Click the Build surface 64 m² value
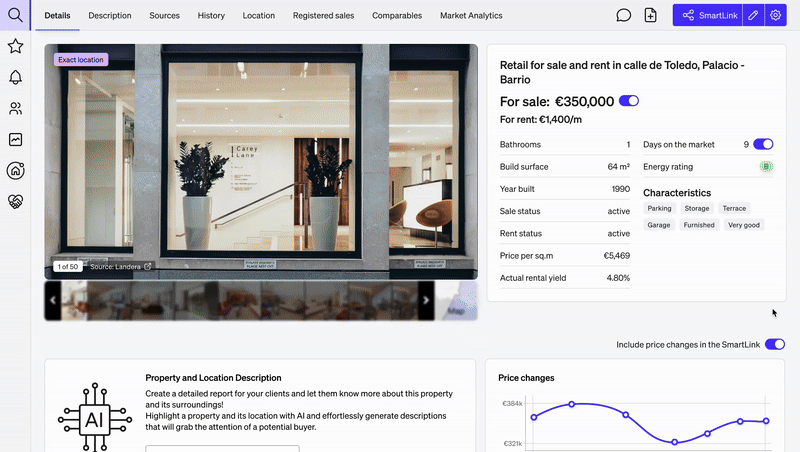 (619, 166)
